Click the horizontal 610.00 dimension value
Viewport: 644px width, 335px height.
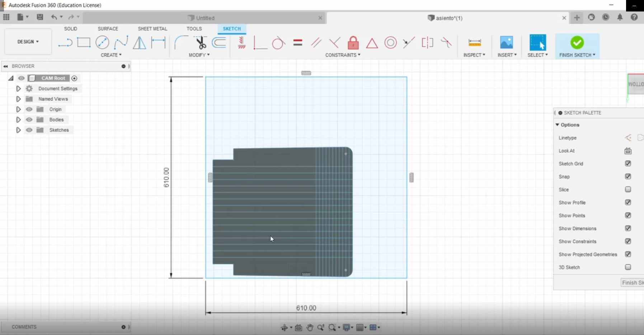click(x=306, y=308)
